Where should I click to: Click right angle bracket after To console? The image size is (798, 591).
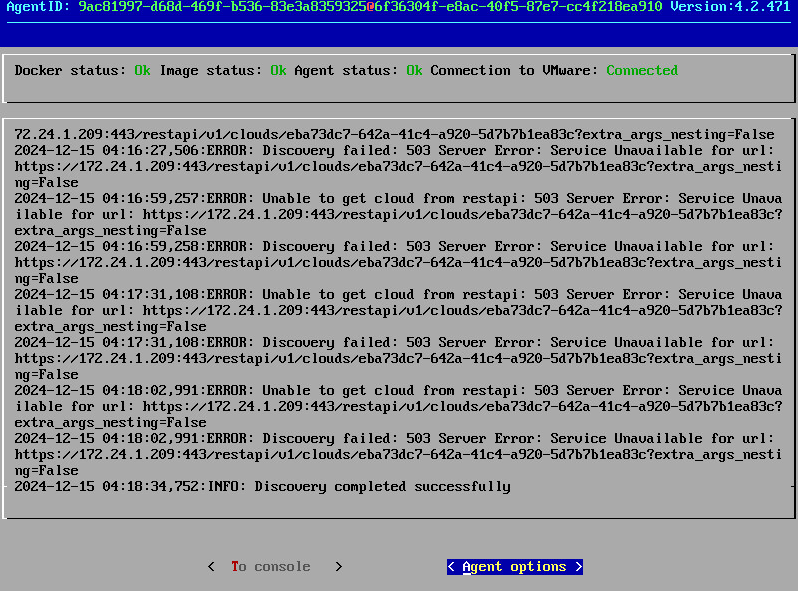click(x=339, y=567)
